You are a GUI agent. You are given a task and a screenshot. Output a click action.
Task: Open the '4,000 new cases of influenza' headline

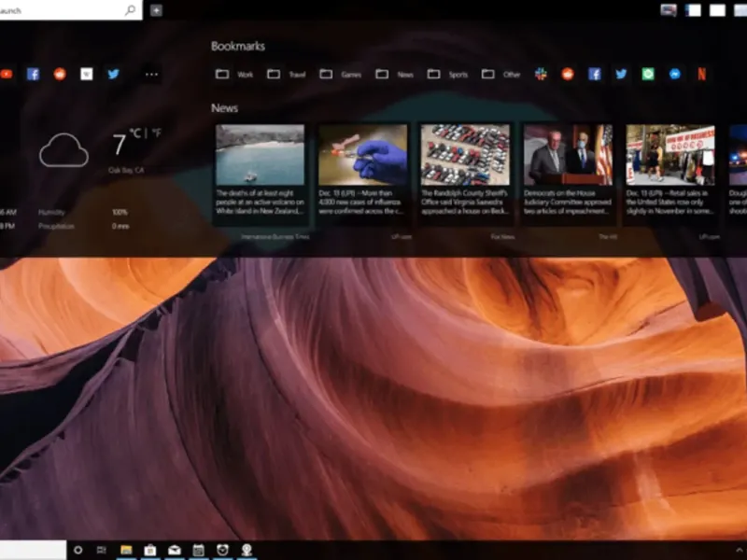pos(362,202)
